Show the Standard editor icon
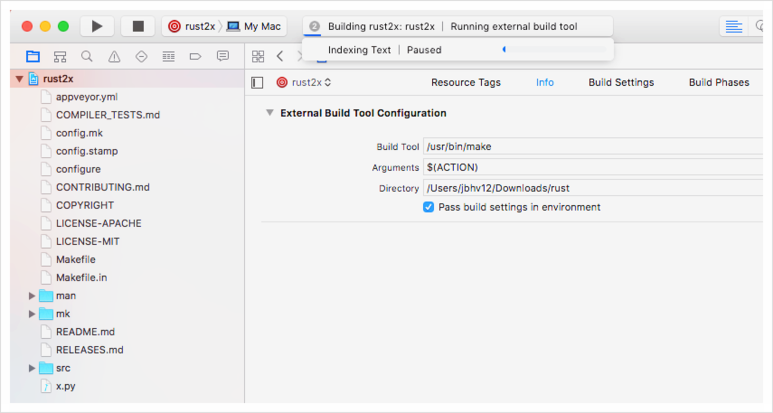773x413 pixels. coord(734,26)
